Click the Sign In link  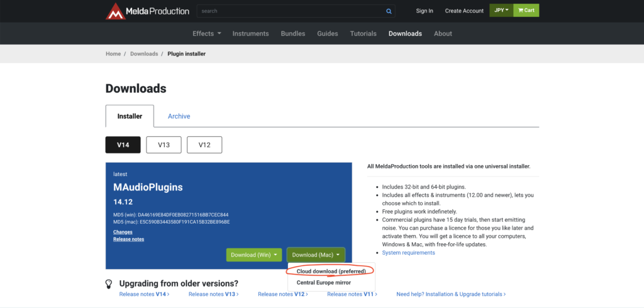click(425, 11)
